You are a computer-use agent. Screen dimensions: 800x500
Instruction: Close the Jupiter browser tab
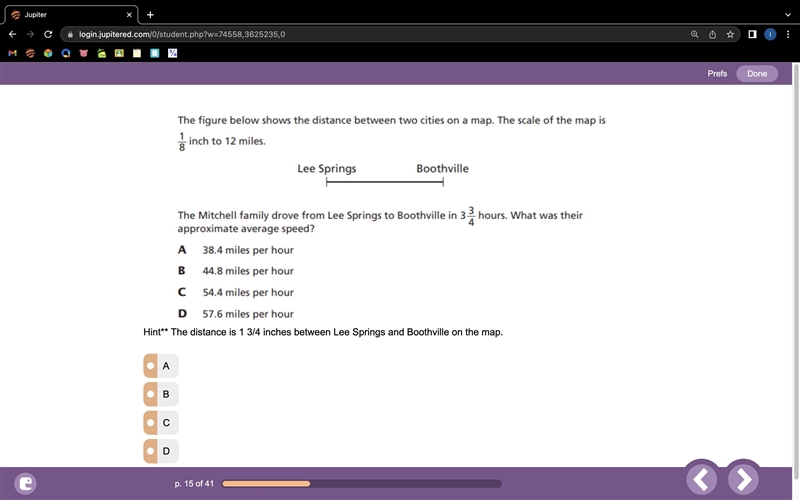click(129, 15)
